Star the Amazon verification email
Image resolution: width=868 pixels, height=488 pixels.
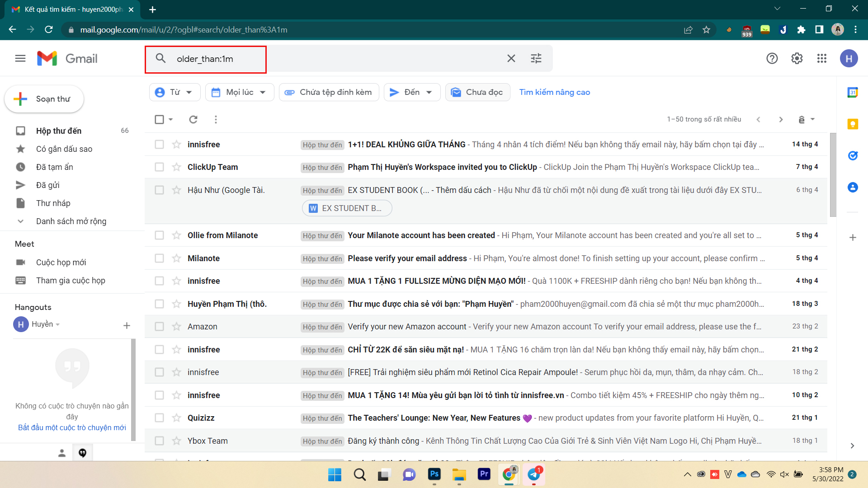[176, 326]
